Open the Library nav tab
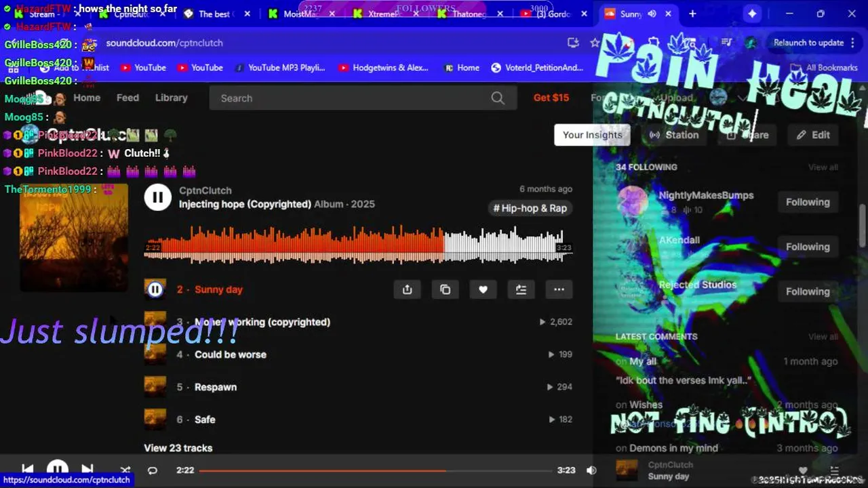This screenshot has height=488, width=868. (x=171, y=98)
